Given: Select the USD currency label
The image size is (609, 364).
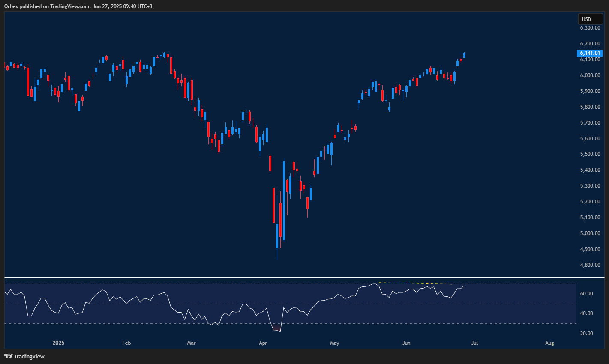Looking at the screenshot, I should (590, 19).
